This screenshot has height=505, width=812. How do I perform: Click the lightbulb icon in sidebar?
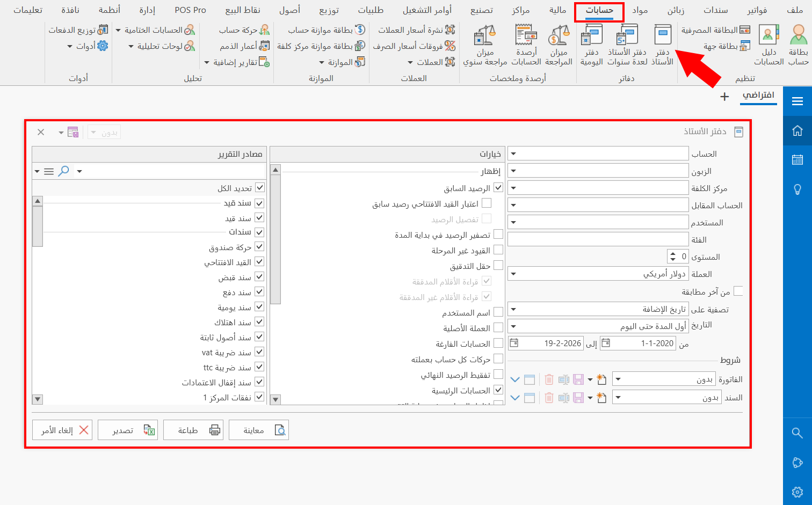pyautogui.click(x=798, y=189)
